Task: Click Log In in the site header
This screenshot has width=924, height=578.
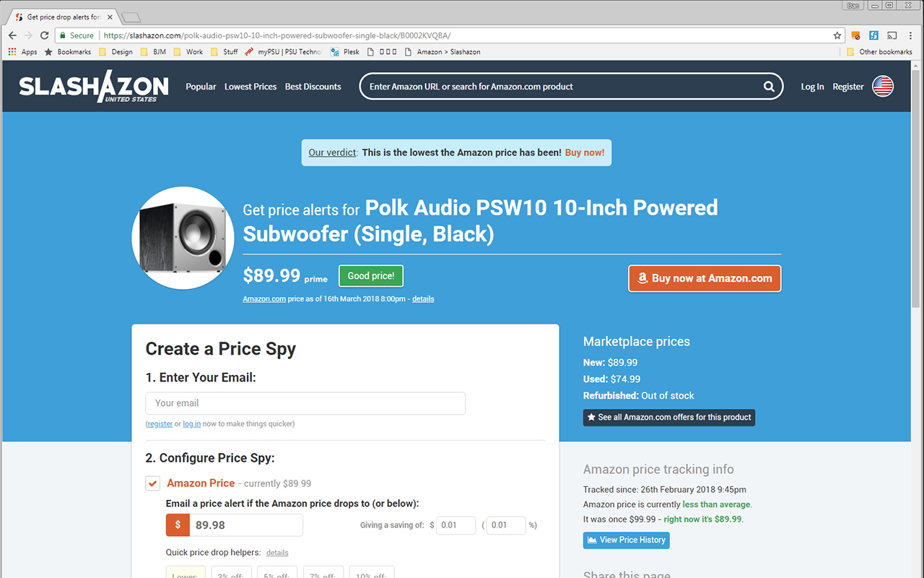Action: [812, 87]
